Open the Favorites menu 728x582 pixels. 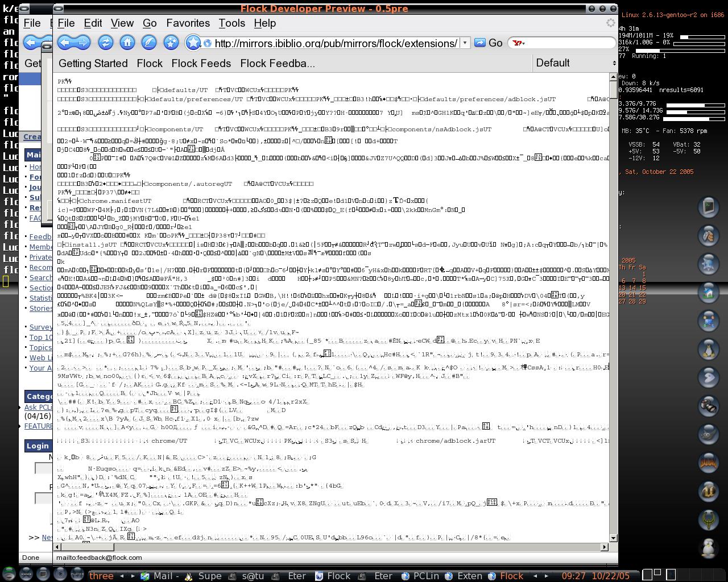click(x=188, y=23)
